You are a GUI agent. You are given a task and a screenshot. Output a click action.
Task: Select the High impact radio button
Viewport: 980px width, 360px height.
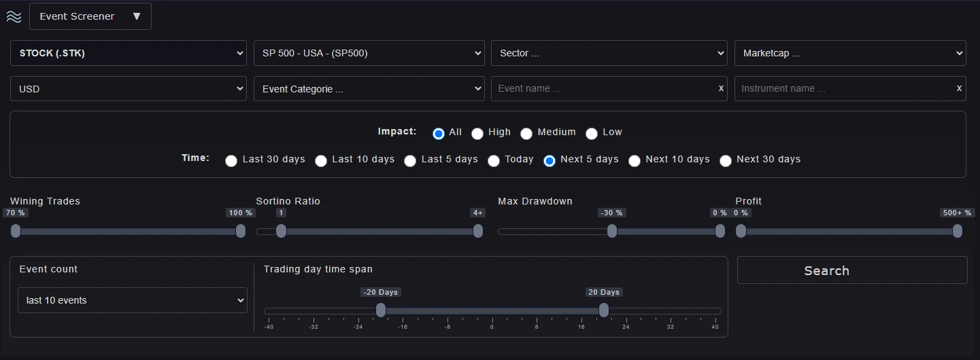(478, 134)
